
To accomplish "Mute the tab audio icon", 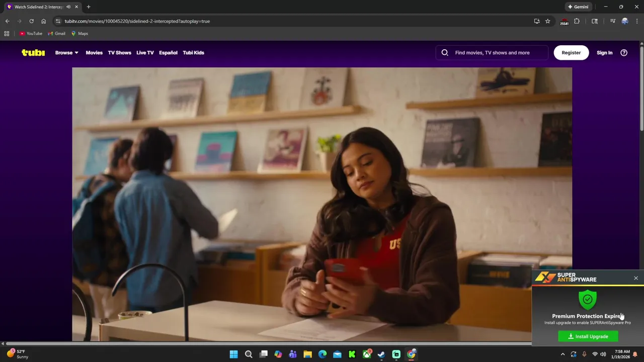I will 68,7.
